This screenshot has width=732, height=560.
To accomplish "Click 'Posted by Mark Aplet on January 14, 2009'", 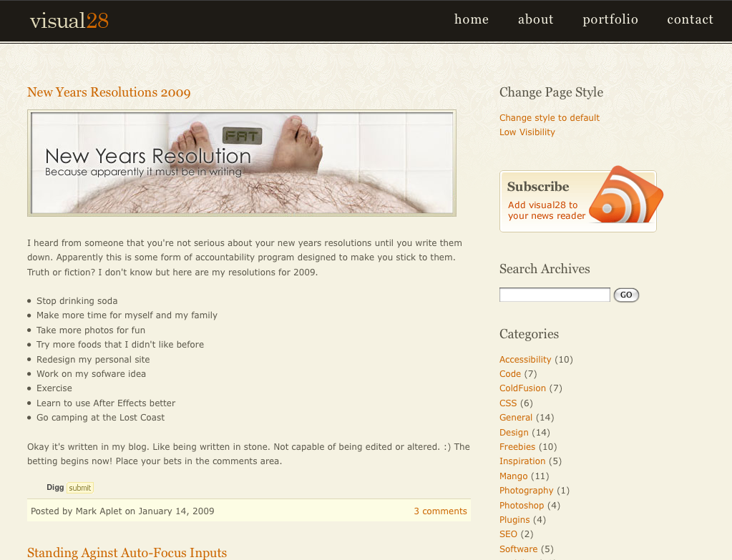I will coord(122,511).
